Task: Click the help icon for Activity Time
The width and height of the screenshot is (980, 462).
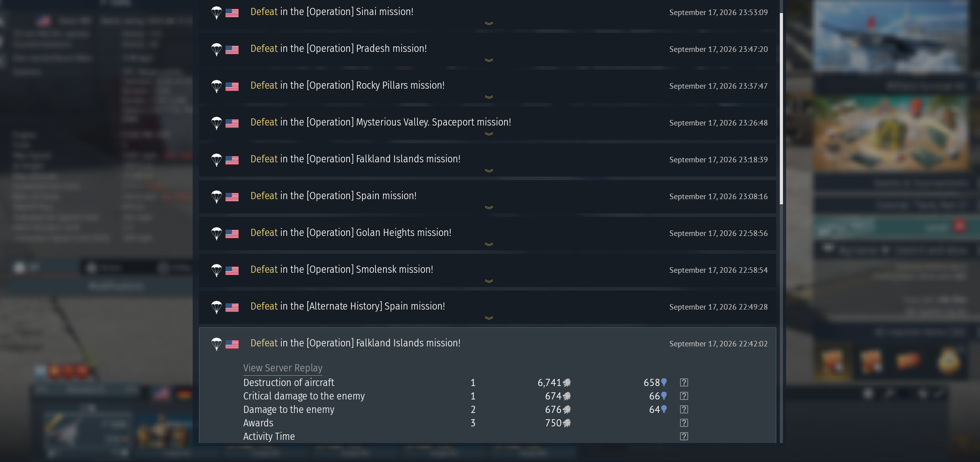Action: click(684, 436)
